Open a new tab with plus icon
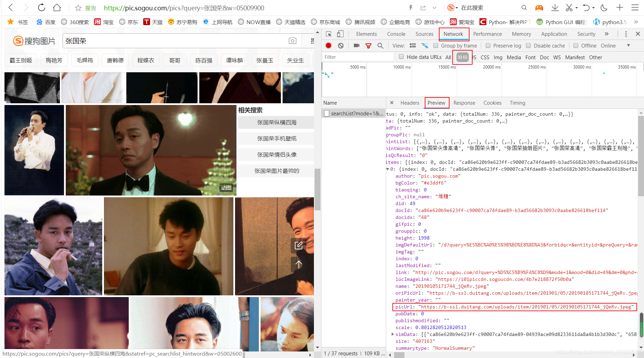This screenshot has width=644, height=358. tap(620, 8)
